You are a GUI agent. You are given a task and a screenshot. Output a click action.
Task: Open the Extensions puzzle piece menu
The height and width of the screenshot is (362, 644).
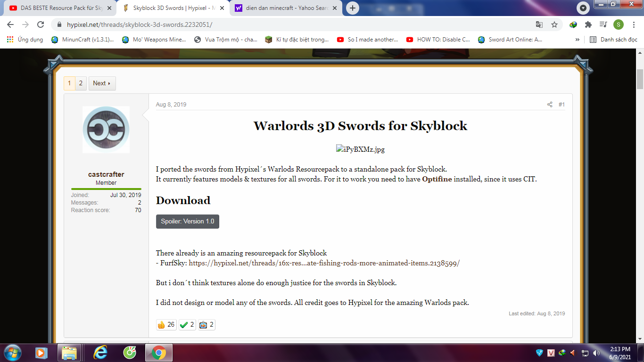point(588,25)
